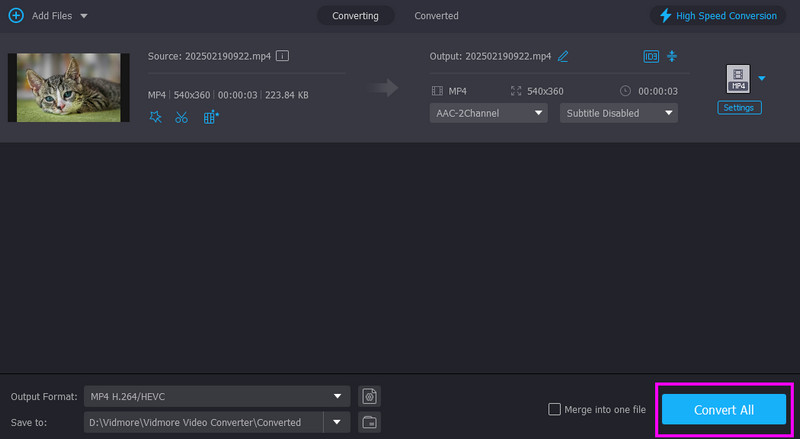Open the Enhance Video icon
The image size is (800, 439).
point(210,117)
